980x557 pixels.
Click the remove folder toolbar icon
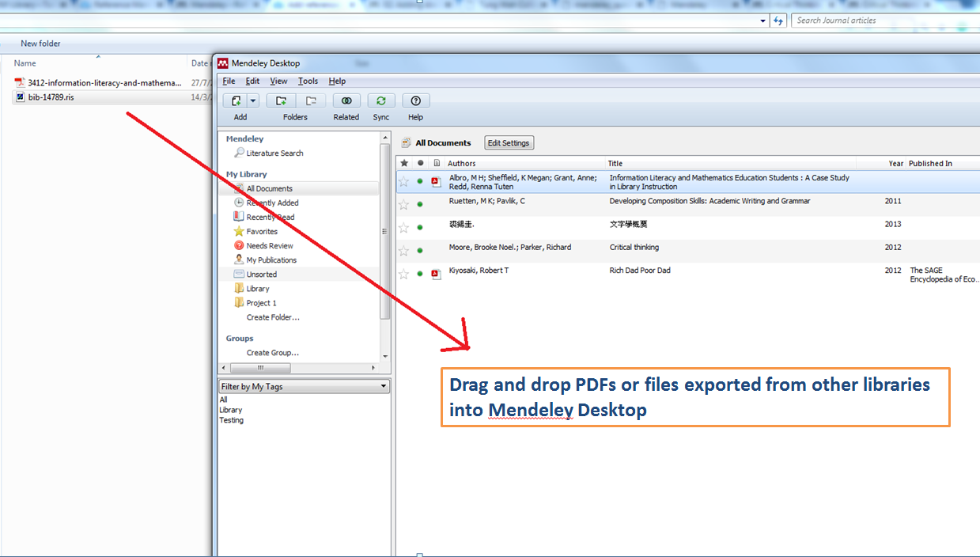coord(311,100)
